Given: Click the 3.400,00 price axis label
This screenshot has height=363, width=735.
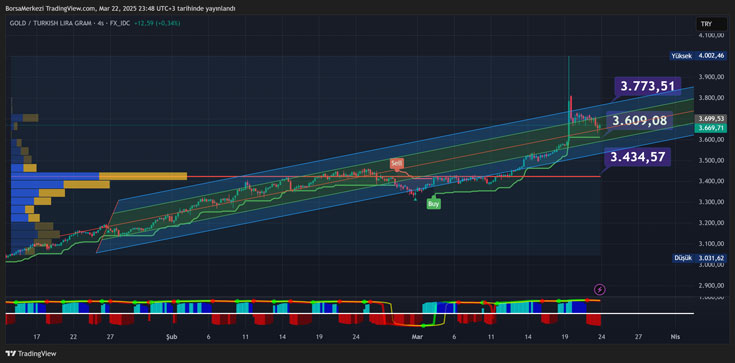Looking at the screenshot, I should (x=711, y=181).
